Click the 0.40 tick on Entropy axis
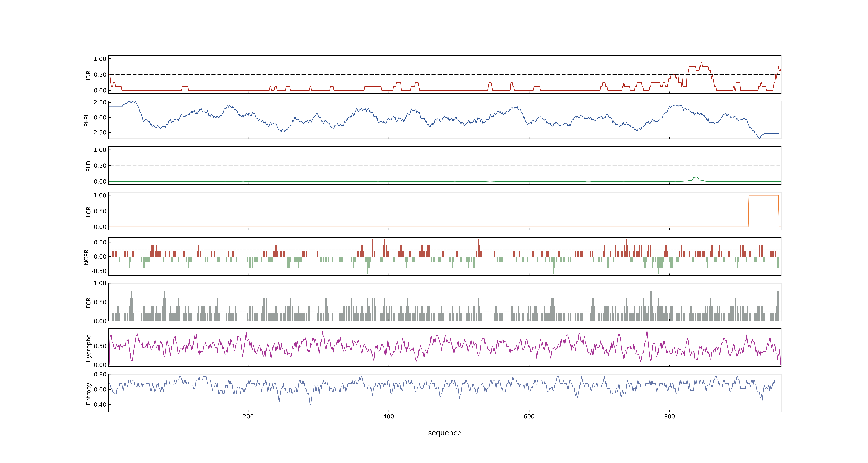The height and width of the screenshot is (463, 868). pos(100,405)
